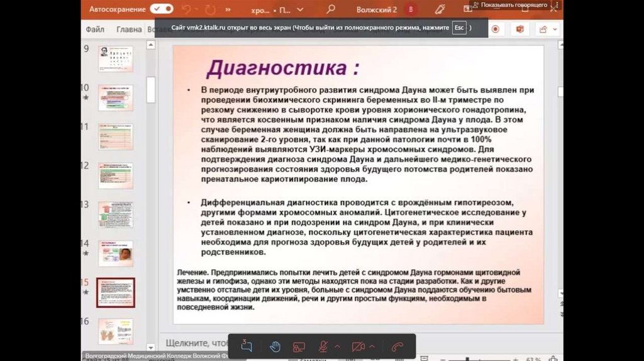The image size is (644, 361).
Task: Unmute the microphone in call bar
Action: 323,347
